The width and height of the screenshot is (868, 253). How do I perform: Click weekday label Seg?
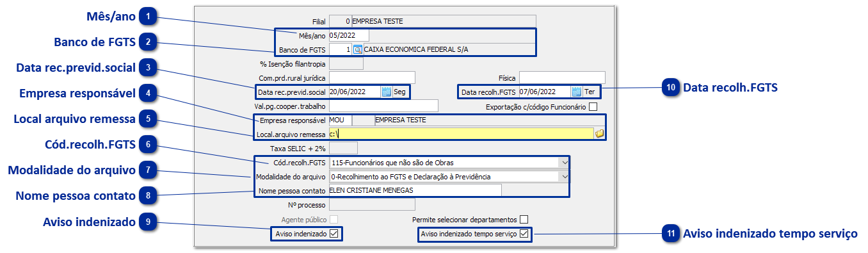[399, 92]
